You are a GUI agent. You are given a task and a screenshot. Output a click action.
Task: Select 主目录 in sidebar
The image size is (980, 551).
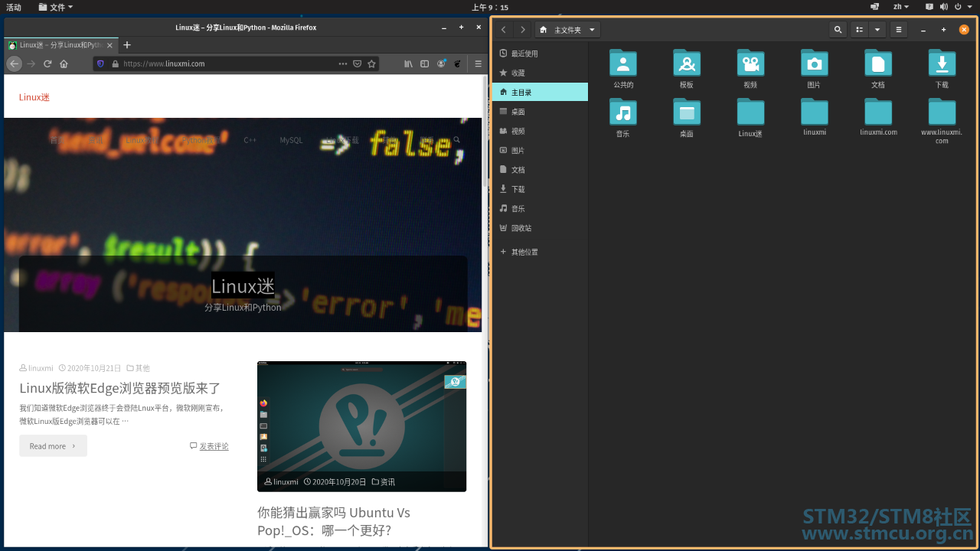(540, 92)
